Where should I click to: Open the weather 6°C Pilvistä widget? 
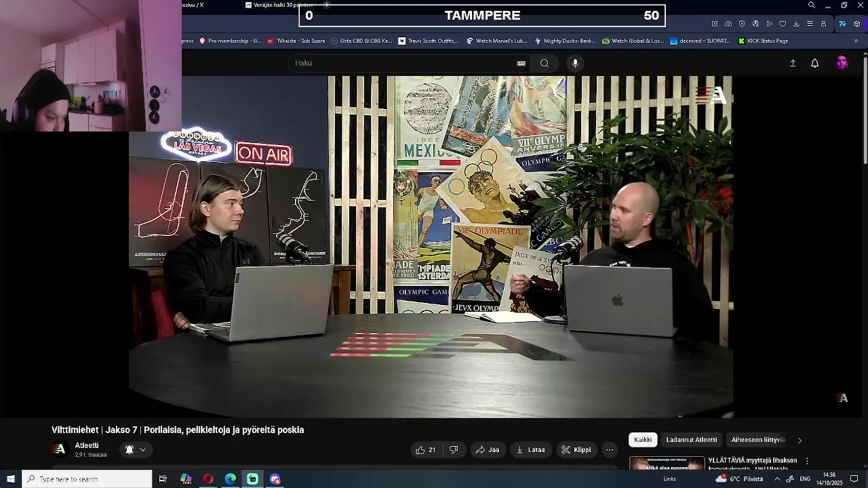[739, 479]
